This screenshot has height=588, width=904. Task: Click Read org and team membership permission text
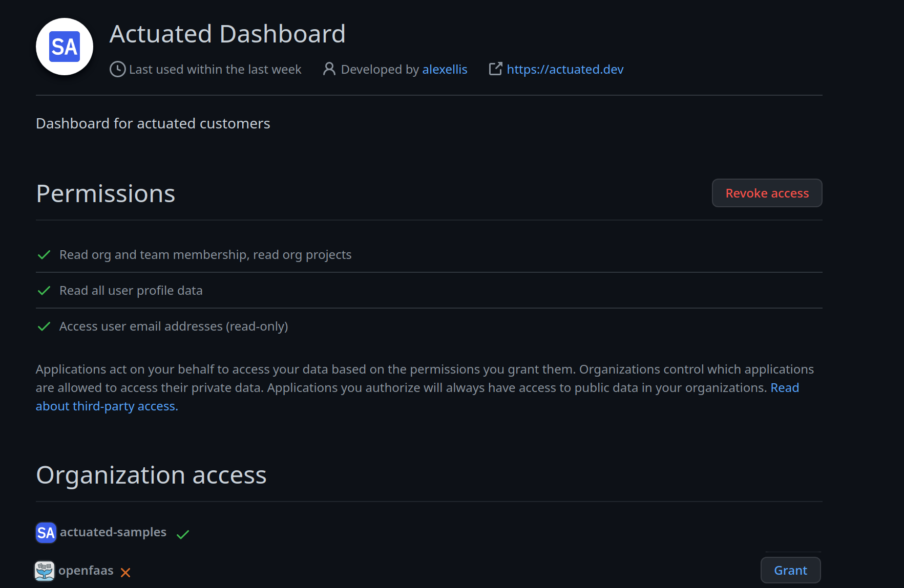pyautogui.click(x=205, y=255)
